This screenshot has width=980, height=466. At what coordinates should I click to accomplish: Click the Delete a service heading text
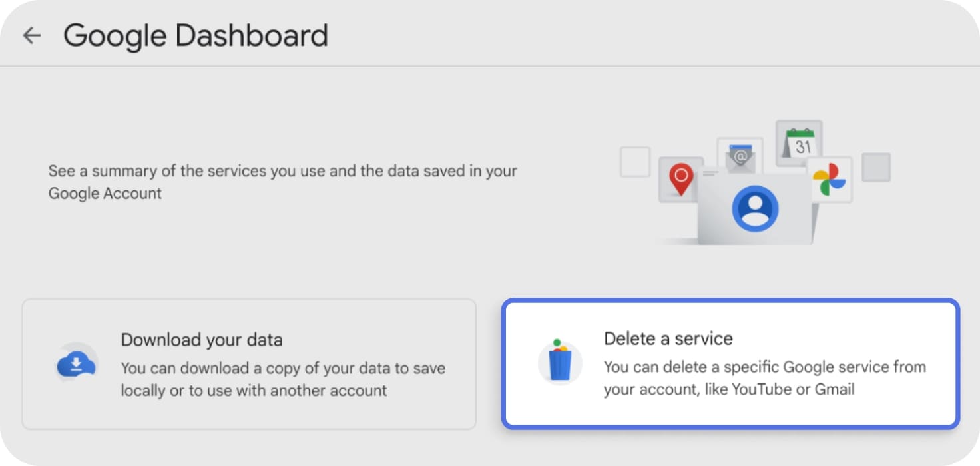click(x=667, y=338)
